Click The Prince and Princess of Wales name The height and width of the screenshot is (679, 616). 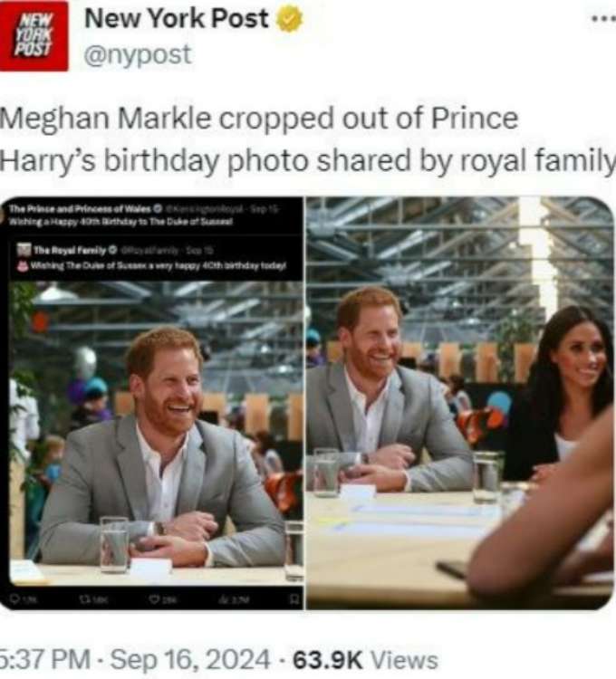pos(79,210)
